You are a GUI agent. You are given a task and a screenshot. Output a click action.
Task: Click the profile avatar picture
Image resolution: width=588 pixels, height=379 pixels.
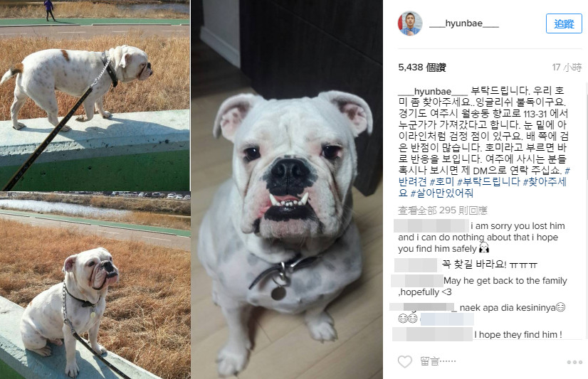410,23
